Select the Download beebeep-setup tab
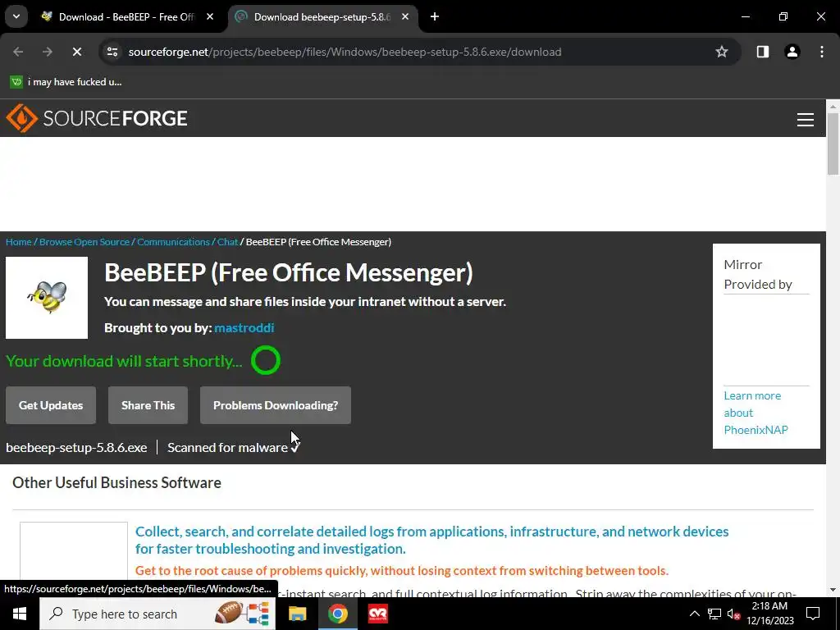The height and width of the screenshot is (630, 840). [x=323, y=16]
